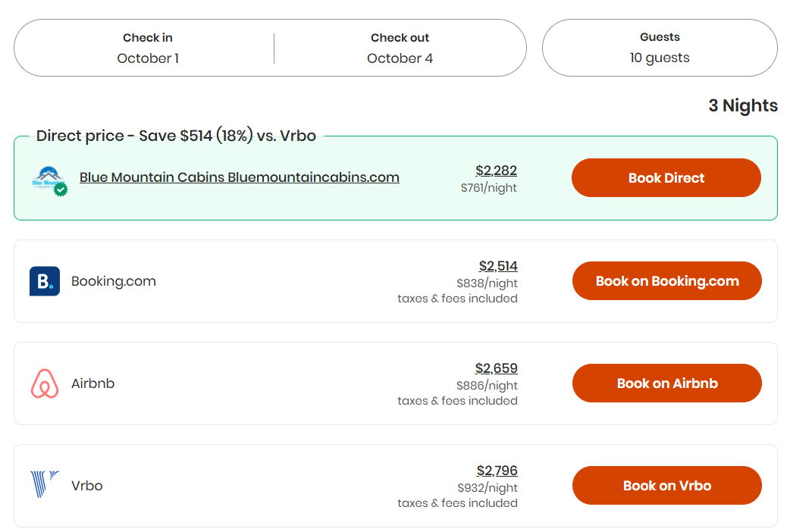Click the $2,796 Vrbo price link
Image resolution: width=787 pixels, height=532 pixels.
(497, 471)
